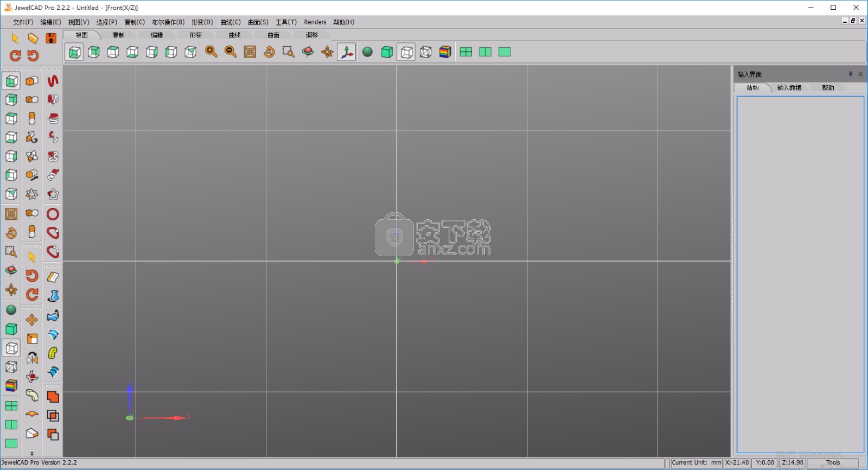This screenshot has height=470, width=868.
Task: Click the rotate view icon in the top toolbar
Action: [269, 52]
